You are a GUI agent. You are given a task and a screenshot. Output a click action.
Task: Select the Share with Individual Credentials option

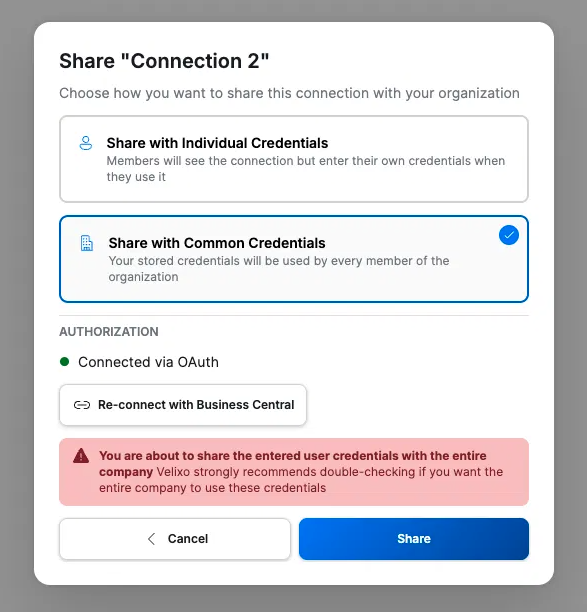click(x=294, y=159)
